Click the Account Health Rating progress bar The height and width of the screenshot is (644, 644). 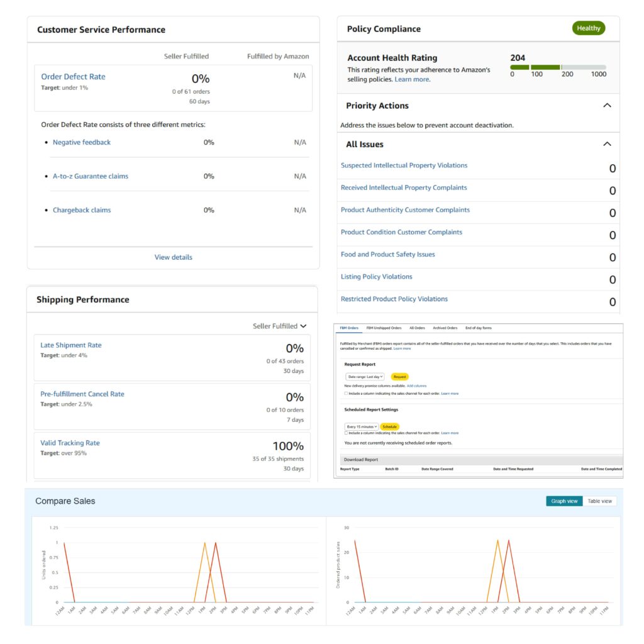[558, 67]
